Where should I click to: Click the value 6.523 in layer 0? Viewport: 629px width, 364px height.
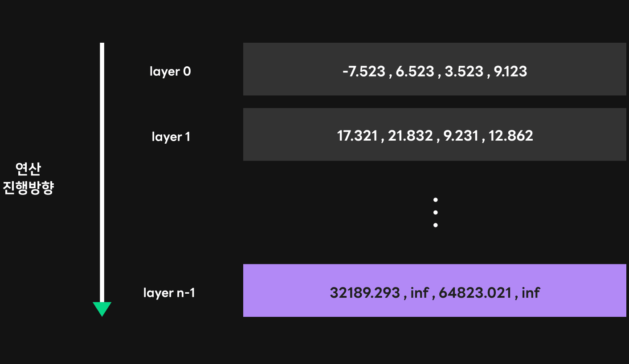(415, 71)
